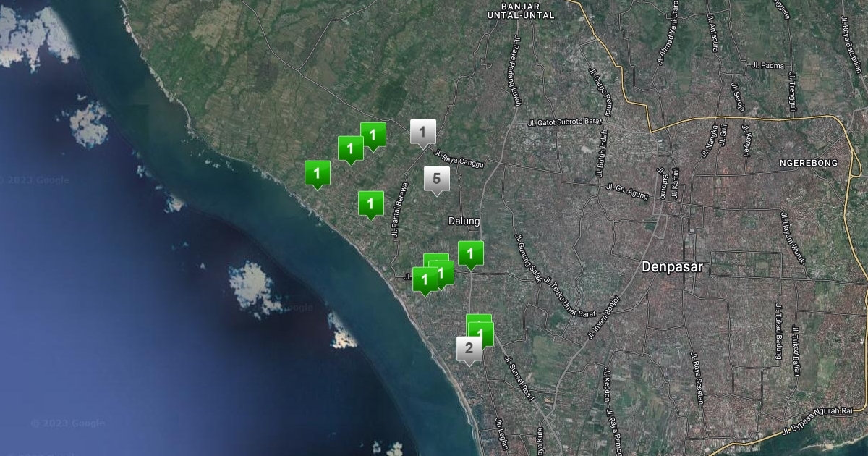Screen dimensions: 868x456
Task: Select the BANJAR UNTAL-UNTAL label
Action: tap(521, 10)
